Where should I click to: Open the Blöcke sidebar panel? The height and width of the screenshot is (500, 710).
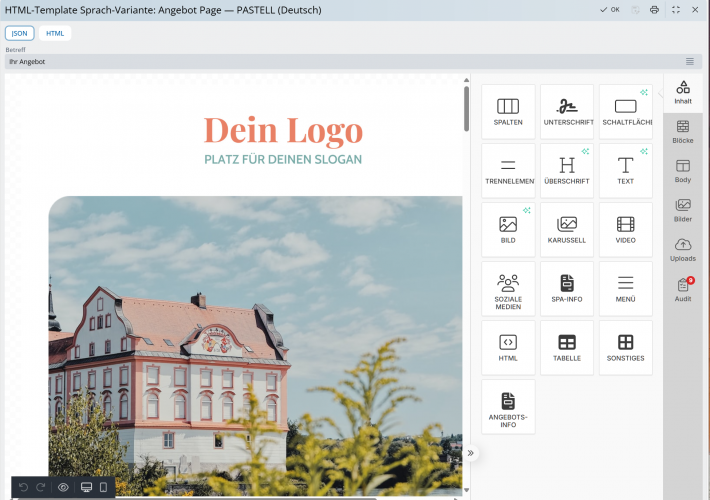click(683, 132)
